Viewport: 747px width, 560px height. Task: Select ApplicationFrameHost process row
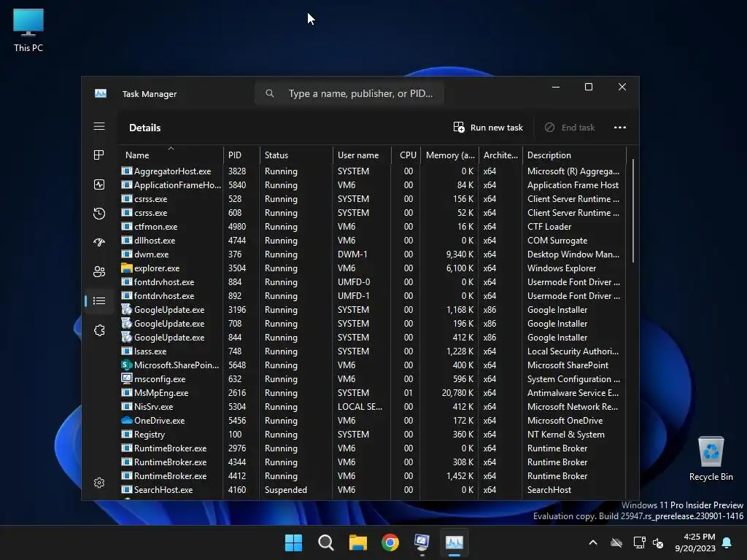(x=371, y=184)
